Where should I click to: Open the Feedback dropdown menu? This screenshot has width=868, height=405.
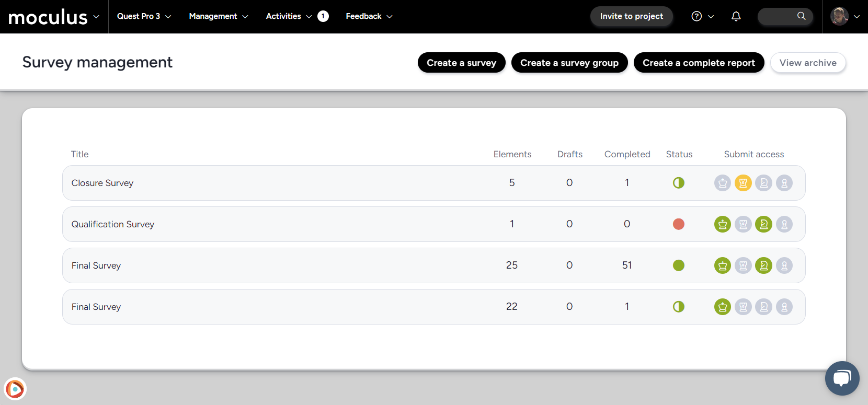[x=369, y=16]
